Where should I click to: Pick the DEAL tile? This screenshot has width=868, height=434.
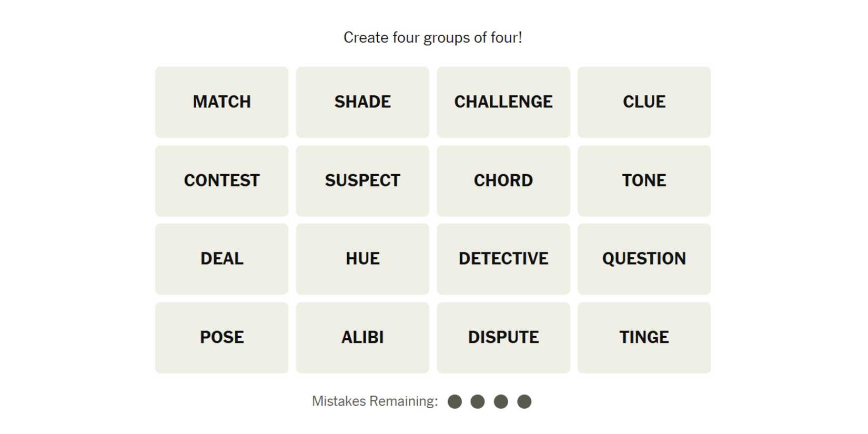(221, 259)
